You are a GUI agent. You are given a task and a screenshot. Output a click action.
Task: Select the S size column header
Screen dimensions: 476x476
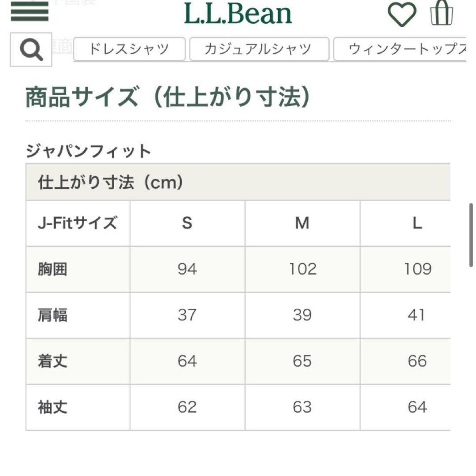[187, 223]
